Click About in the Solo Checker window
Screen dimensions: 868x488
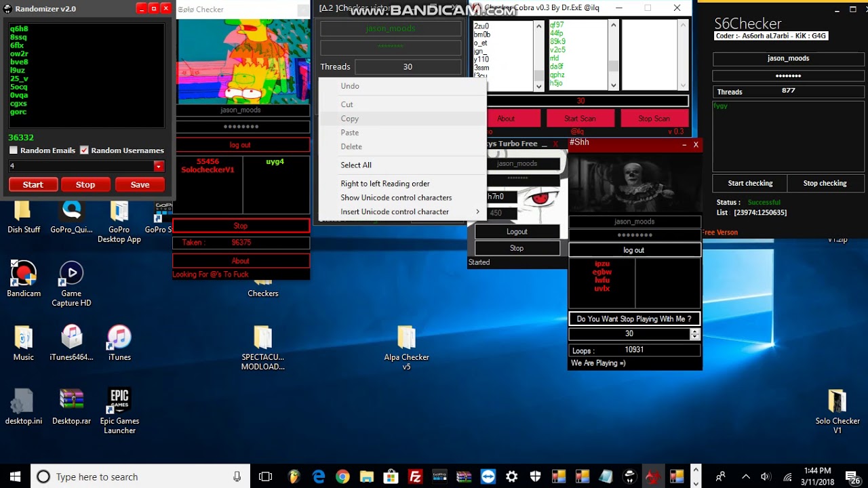(241, 261)
